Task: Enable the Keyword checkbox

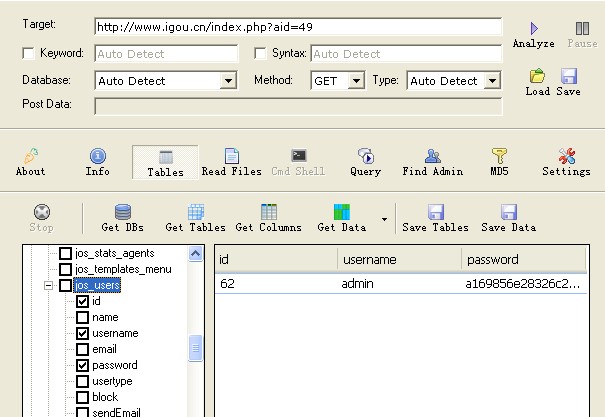Action: [x=29, y=53]
